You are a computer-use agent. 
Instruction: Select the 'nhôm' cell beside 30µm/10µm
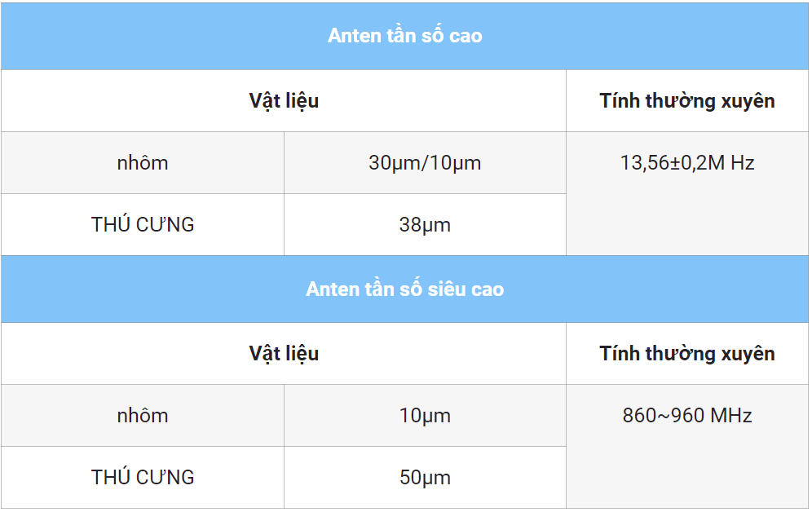(143, 163)
